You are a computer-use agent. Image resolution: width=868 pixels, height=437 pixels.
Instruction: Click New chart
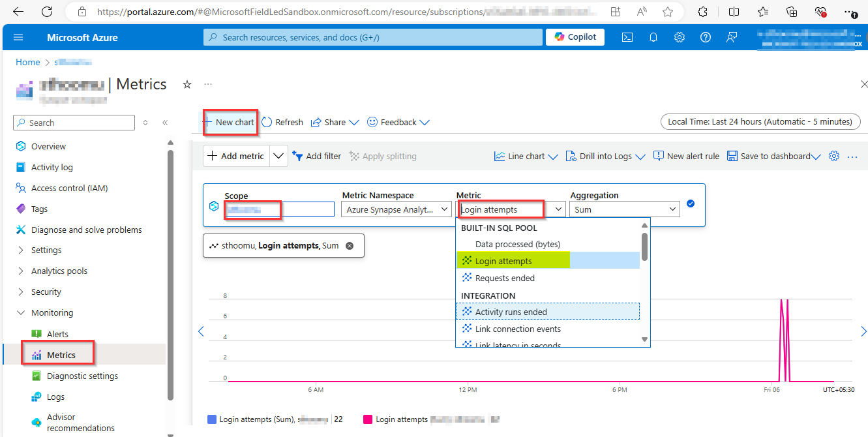[229, 122]
